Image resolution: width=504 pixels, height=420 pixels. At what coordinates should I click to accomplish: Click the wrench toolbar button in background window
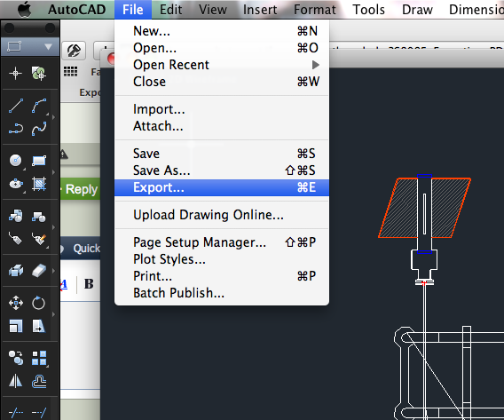[x=74, y=51]
